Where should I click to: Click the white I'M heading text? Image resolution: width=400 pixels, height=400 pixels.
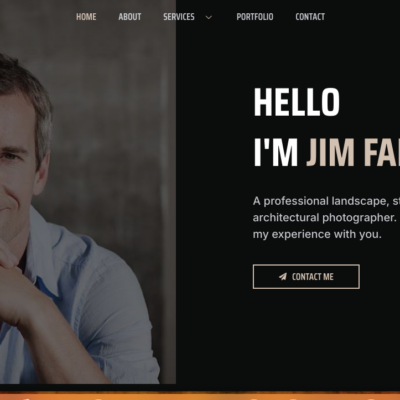point(276,153)
